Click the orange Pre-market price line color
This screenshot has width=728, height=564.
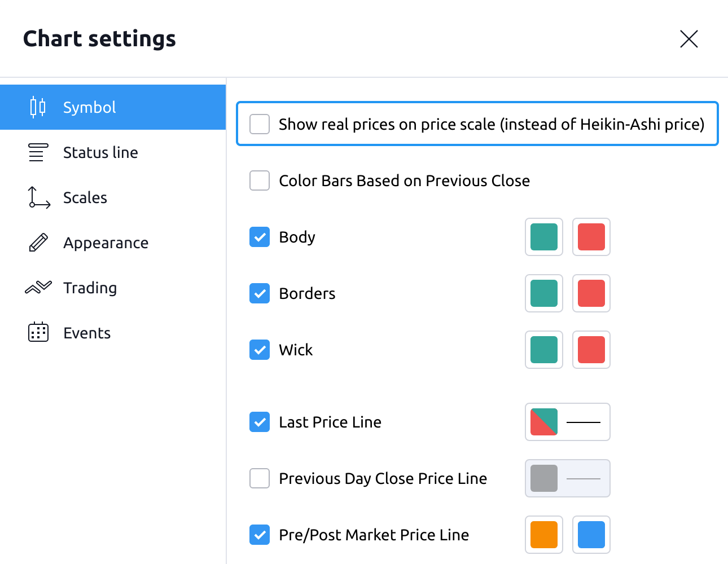pyautogui.click(x=544, y=535)
